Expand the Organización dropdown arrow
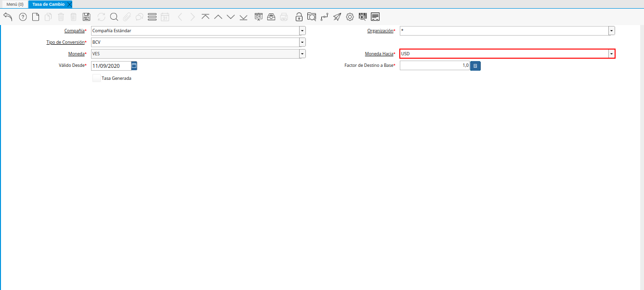Image resolution: width=644 pixels, height=290 pixels. 612,31
